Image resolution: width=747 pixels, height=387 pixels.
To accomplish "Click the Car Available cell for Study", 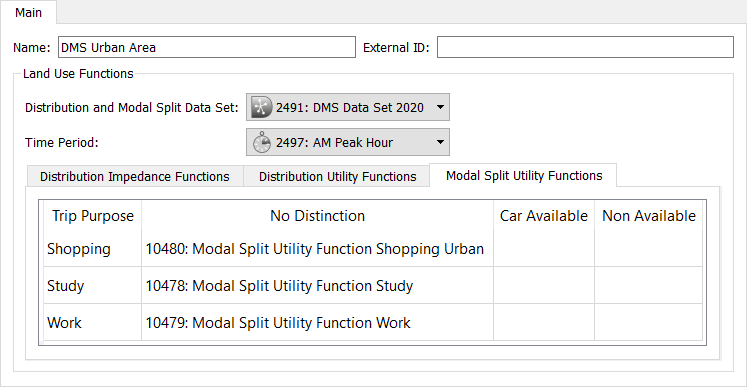I will 544,285.
